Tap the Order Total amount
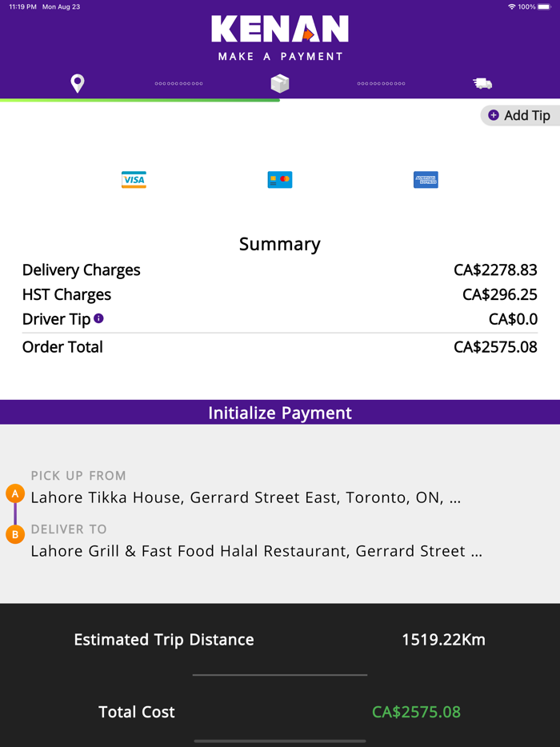 click(x=495, y=347)
